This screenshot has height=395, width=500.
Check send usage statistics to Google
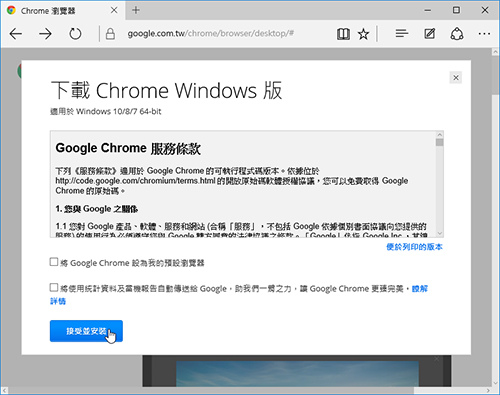point(54,287)
